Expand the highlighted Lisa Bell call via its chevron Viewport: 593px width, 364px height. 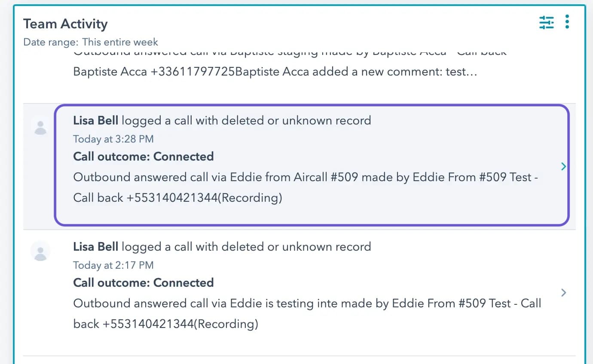(563, 167)
